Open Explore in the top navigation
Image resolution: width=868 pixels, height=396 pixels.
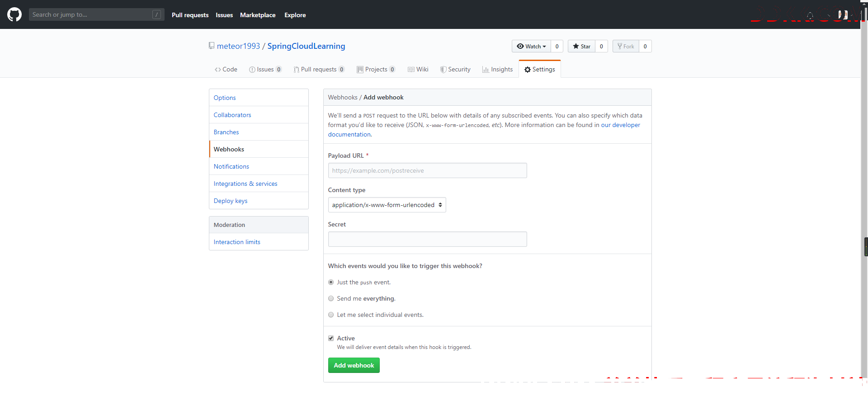coord(295,15)
